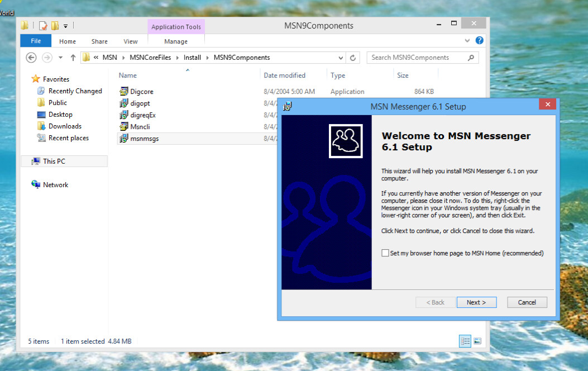Screen dimensions: 588x371
Task: Show hidden breadcrumb path chevrons
Action: (x=96, y=58)
